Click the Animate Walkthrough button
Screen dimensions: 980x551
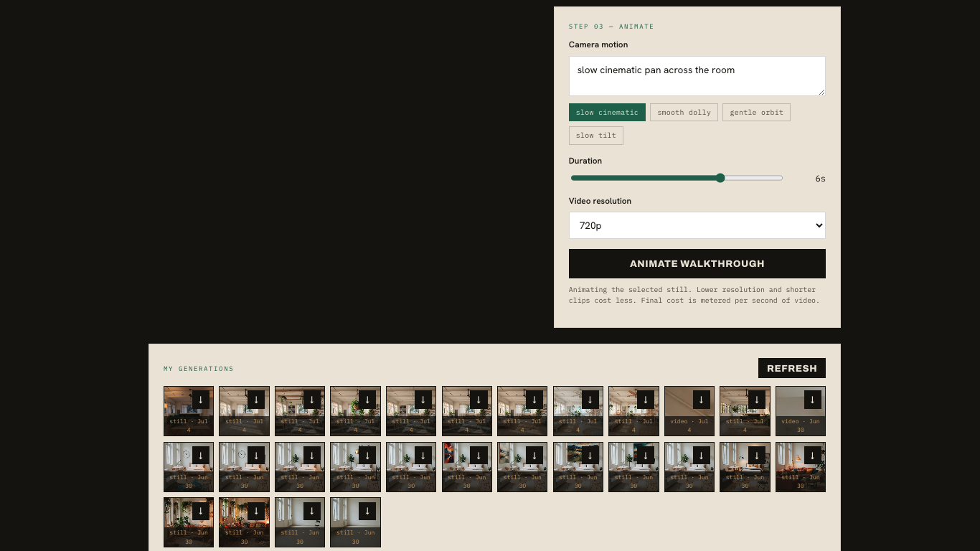(x=697, y=263)
